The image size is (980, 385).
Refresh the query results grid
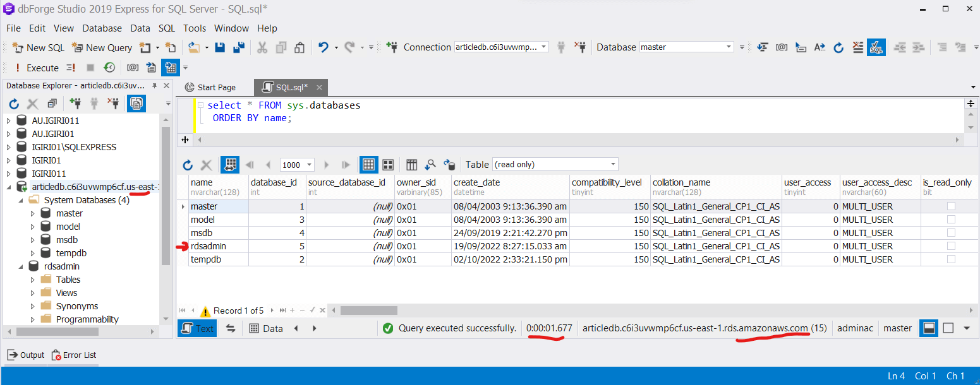[188, 165]
